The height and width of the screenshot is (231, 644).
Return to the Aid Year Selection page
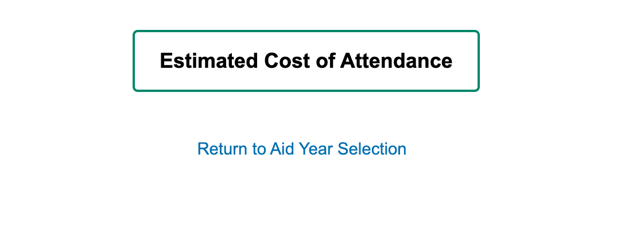coord(302,149)
